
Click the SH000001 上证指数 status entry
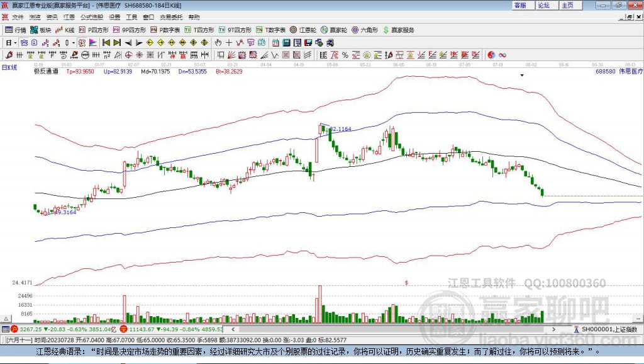click(x=606, y=329)
